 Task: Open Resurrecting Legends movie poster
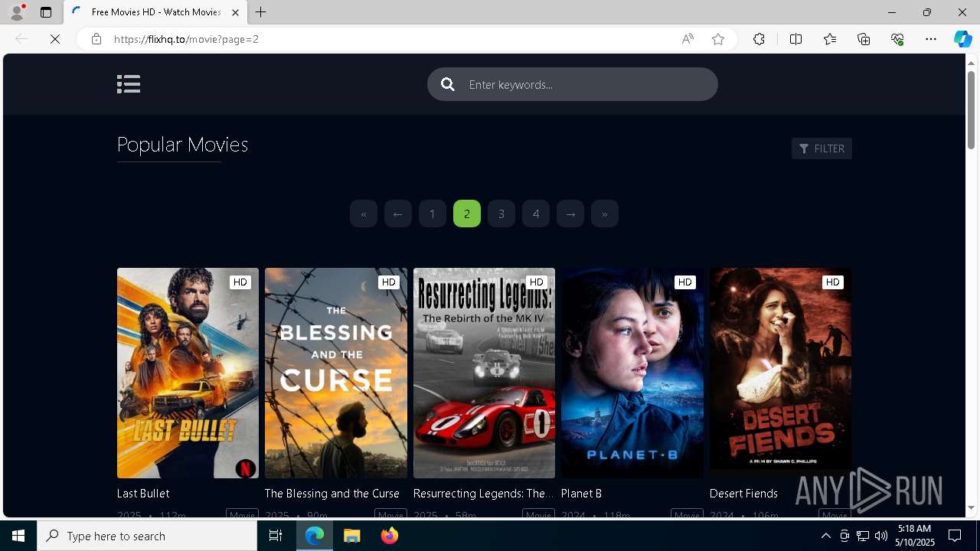point(484,373)
